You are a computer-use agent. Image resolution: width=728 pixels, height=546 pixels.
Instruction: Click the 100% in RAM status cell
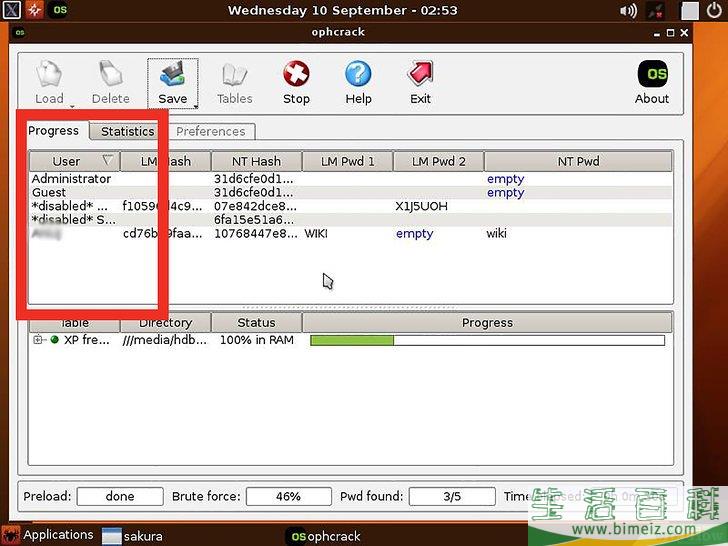click(257, 340)
